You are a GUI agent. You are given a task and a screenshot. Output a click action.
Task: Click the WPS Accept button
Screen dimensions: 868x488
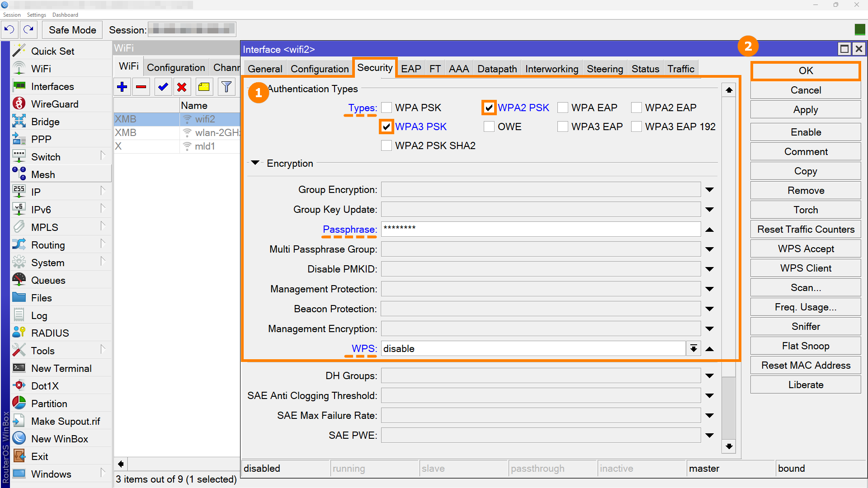[806, 249]
